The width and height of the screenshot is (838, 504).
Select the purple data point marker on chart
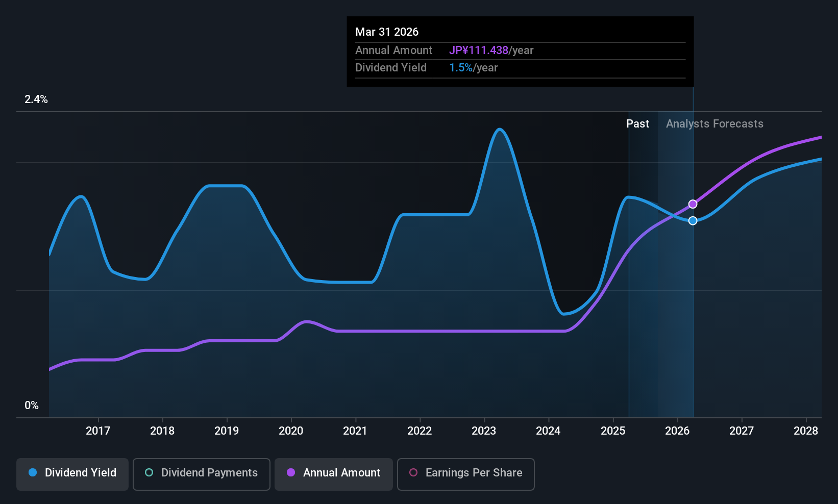(x=693, y=204)
